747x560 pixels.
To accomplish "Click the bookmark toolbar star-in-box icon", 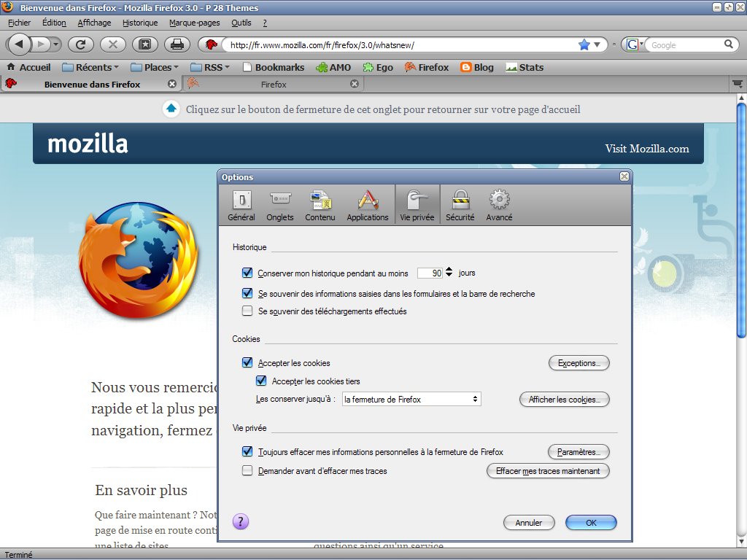I will click(x=145, y=44).
